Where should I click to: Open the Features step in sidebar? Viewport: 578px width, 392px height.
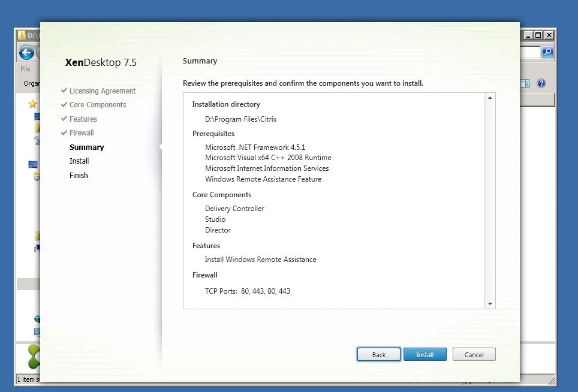(83, 119)
